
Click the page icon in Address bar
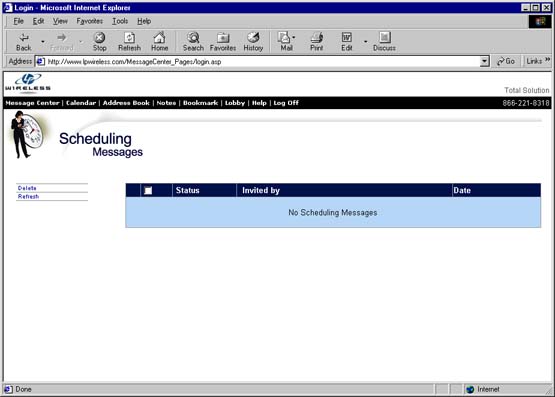(40, 61)
